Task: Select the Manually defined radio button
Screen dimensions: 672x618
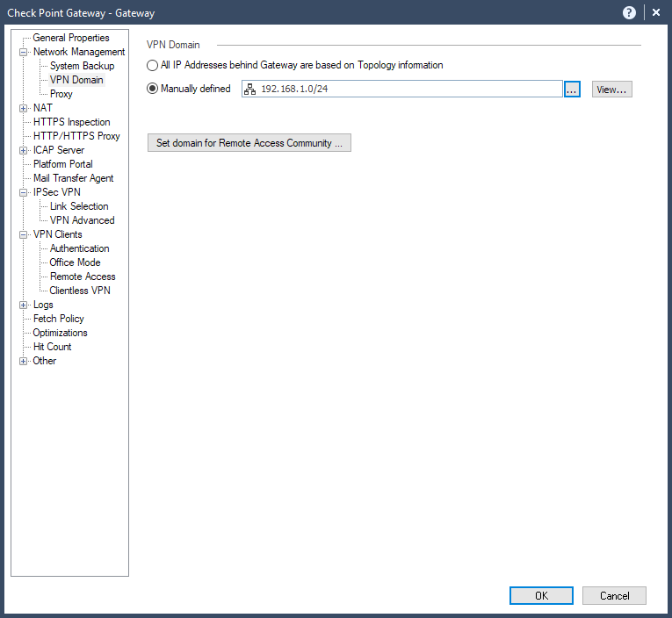Action: tap(153, 89)
